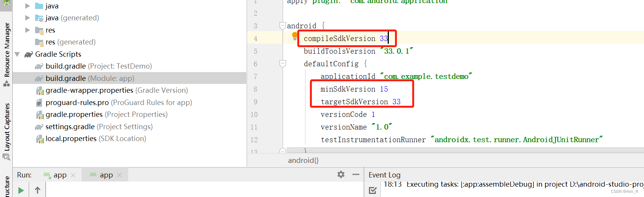Click compileSdkVersion 33 line

pos(346,38)
